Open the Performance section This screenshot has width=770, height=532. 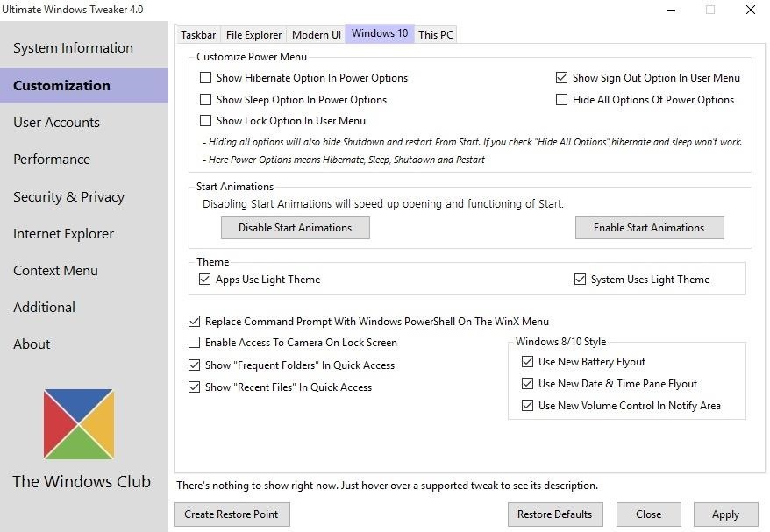(52, 160)
